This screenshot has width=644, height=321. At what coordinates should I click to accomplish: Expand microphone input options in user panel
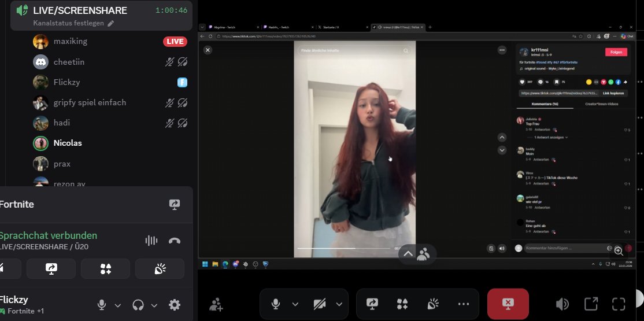pyautogui.click(x=118, y=305)
